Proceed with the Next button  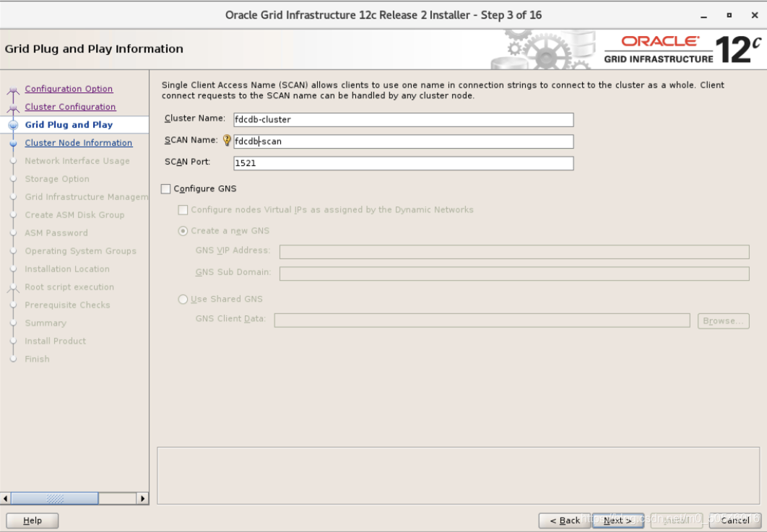pos(617,520)
